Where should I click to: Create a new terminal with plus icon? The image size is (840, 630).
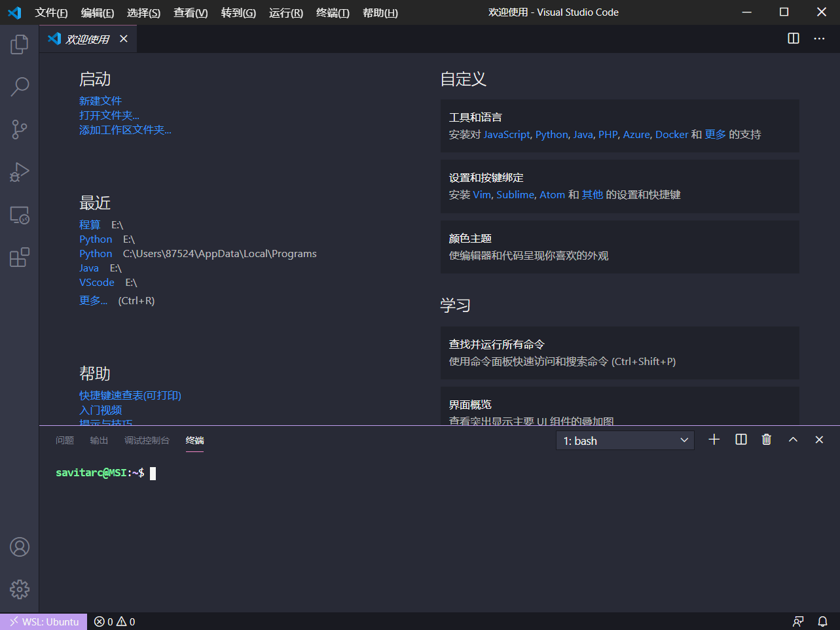coord(714,440)
